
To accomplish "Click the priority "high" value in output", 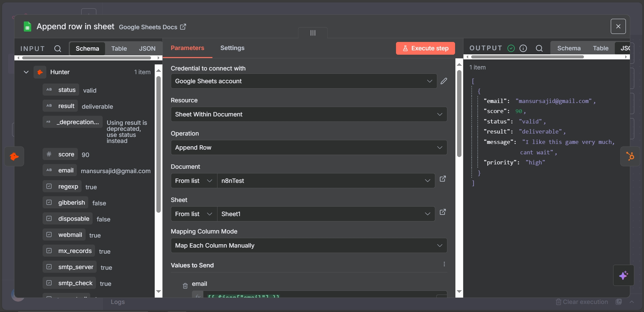I will tap(535, 162).
